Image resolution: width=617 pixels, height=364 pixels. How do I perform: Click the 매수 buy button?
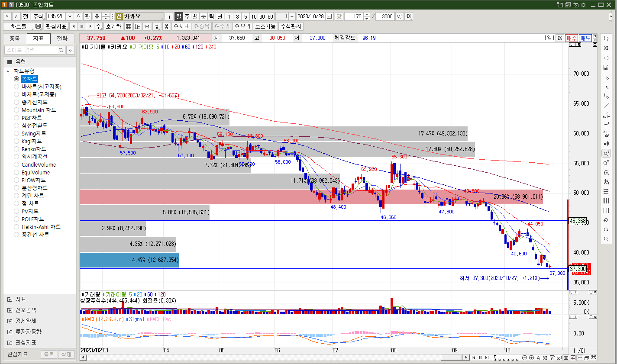(x=572, y=38)
